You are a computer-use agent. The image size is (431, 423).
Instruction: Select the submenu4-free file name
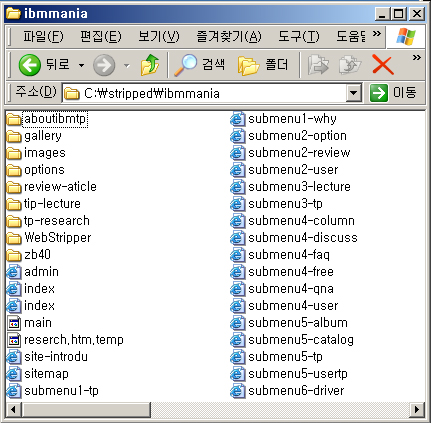point(291,272)
